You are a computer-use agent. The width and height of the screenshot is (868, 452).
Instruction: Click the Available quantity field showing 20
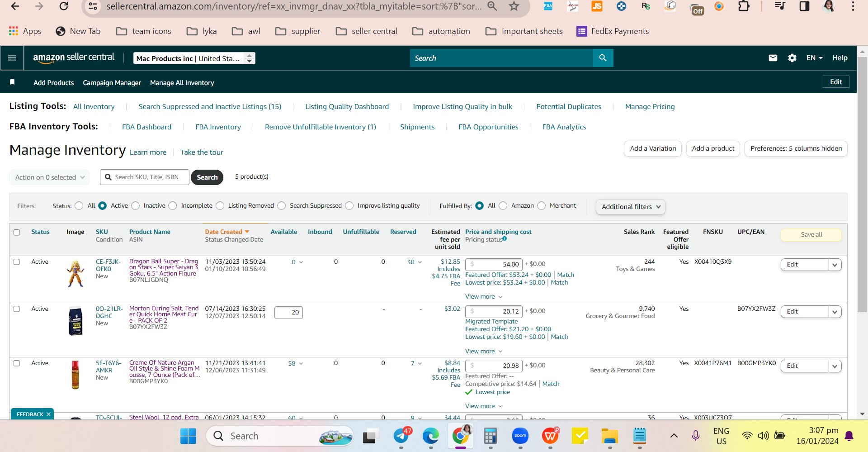tap(288, 313)
